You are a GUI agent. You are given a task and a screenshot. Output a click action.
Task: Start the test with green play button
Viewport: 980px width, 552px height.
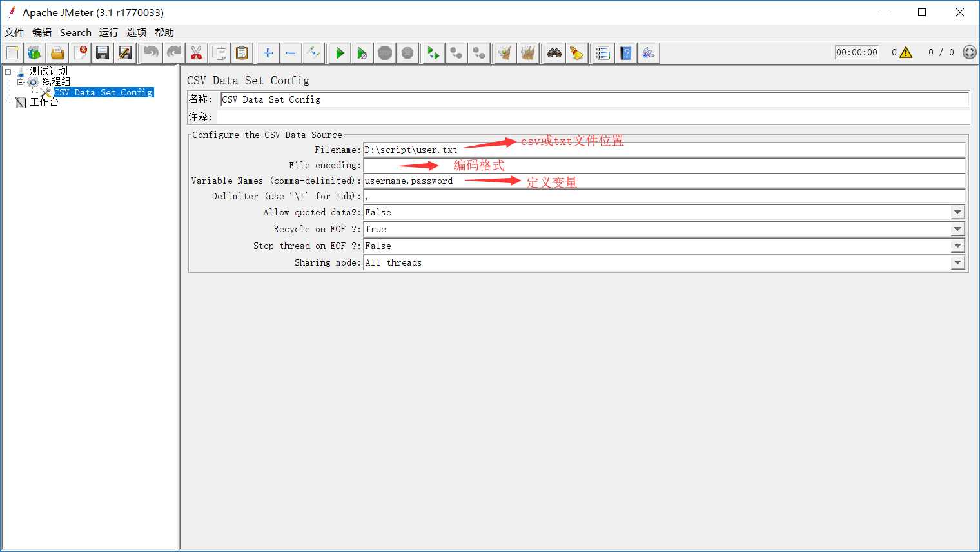click(340, 53)
